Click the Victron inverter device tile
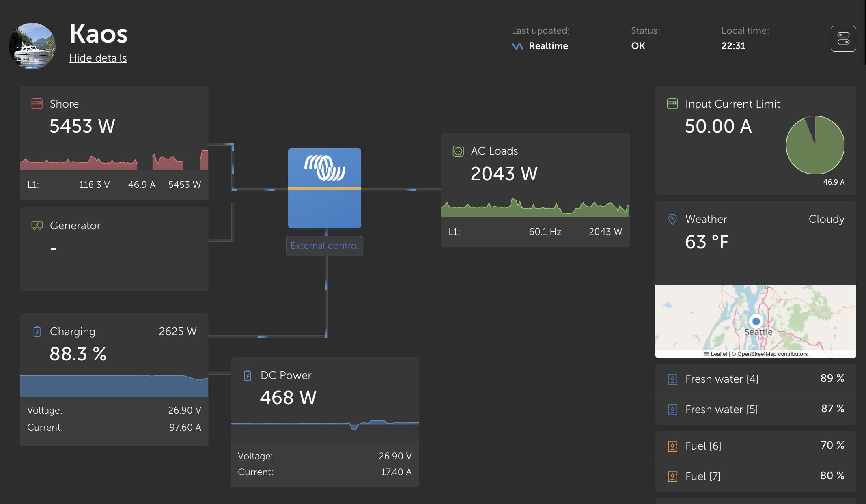Image resolution: width=866 pixels, height=504 pixels. pos(325,188)
